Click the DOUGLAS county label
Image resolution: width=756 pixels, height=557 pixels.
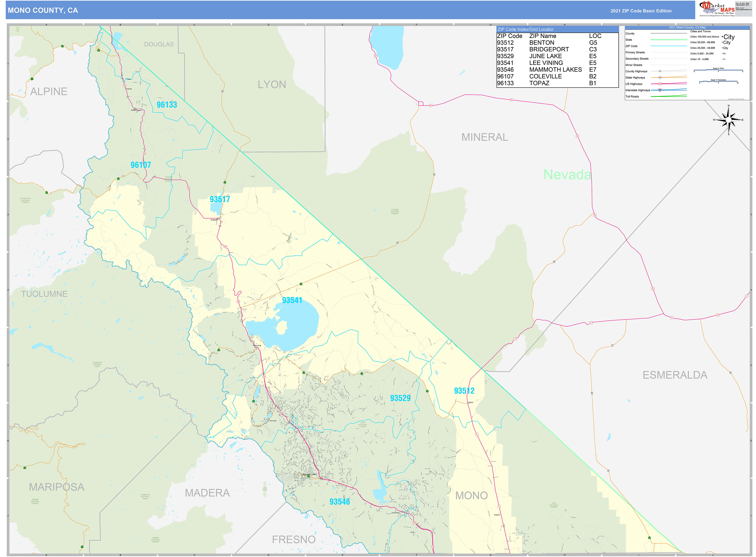pos(159,45)
